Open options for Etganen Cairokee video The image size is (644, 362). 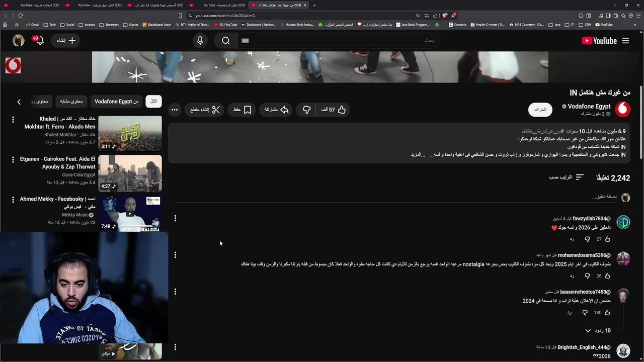pyautogui.click(x=13, y=160)
